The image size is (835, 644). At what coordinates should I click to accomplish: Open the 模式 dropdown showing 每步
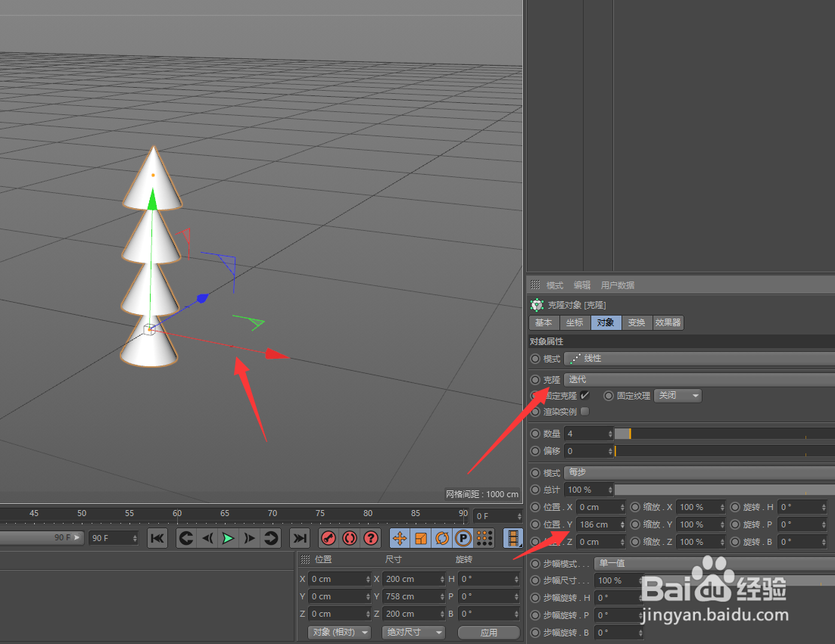[x=699, y=473]
